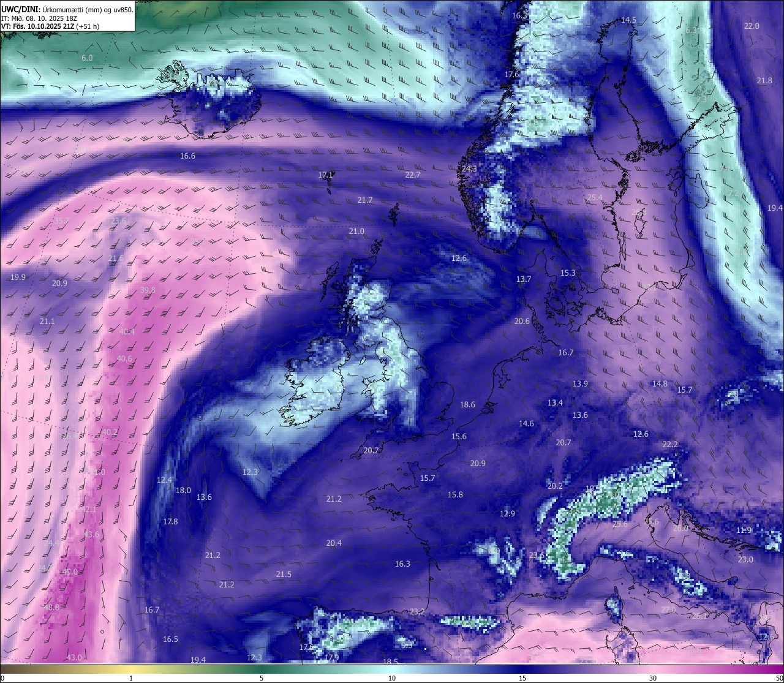Click the 22.7 value on the map
The image size is (784, 683).
[x=413, y=175]
